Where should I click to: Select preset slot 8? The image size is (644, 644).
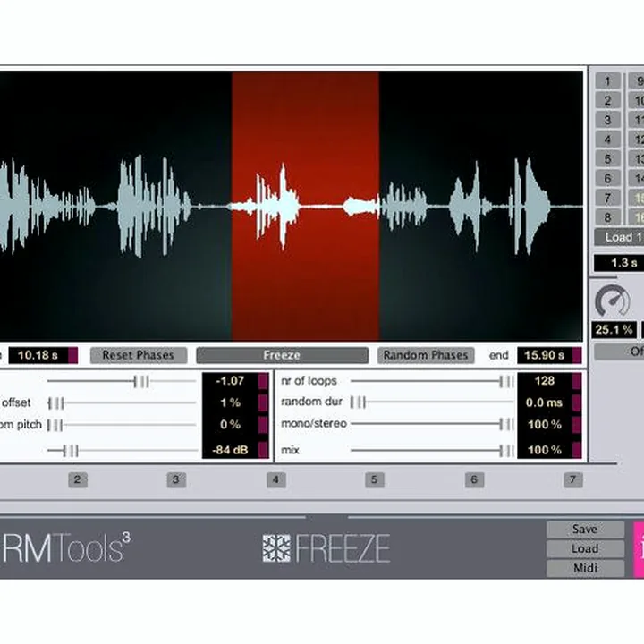point(607,217)
